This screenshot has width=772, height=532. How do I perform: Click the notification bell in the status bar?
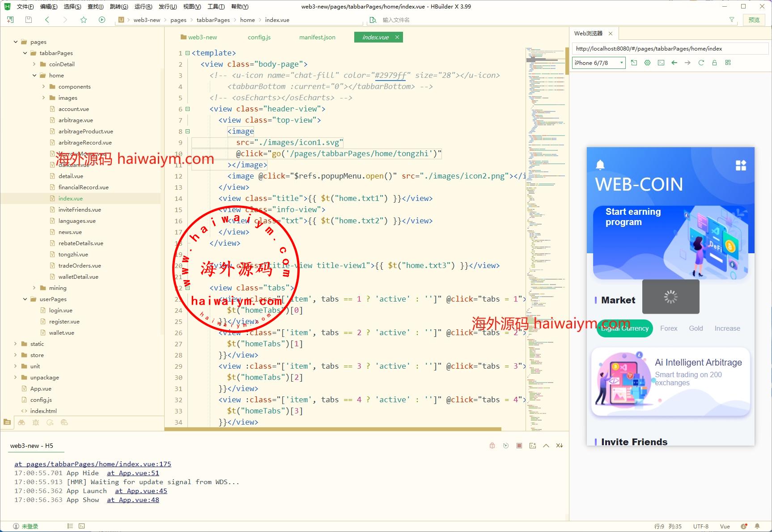pos(757,526)
